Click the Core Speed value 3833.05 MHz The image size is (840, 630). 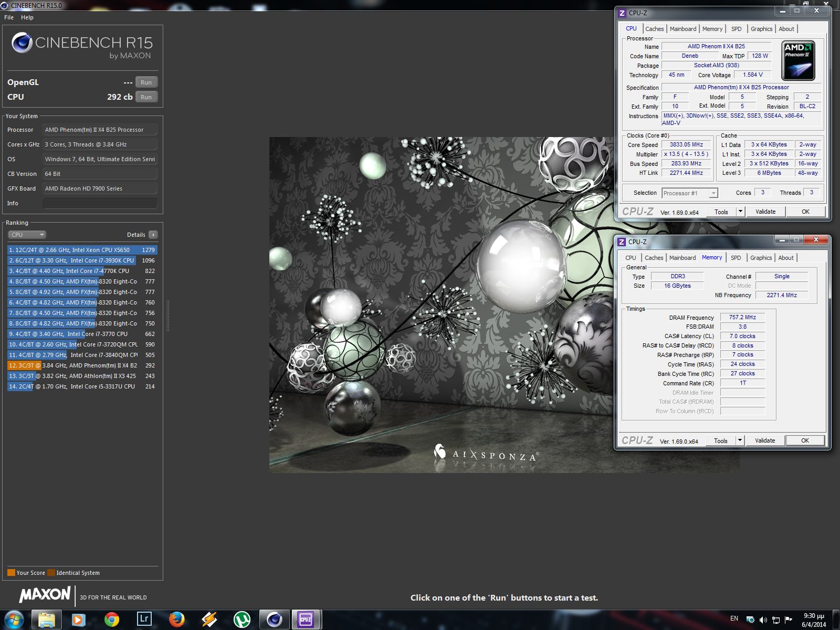686,144
